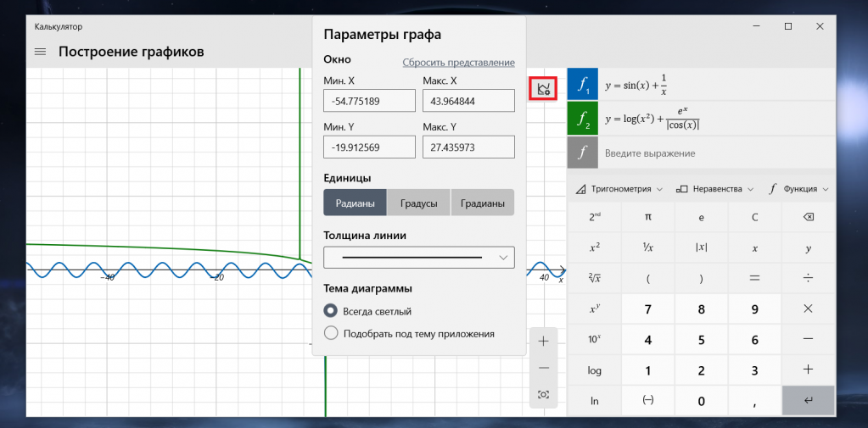
Task: Click the equals sign key
Action: point(754,279)
